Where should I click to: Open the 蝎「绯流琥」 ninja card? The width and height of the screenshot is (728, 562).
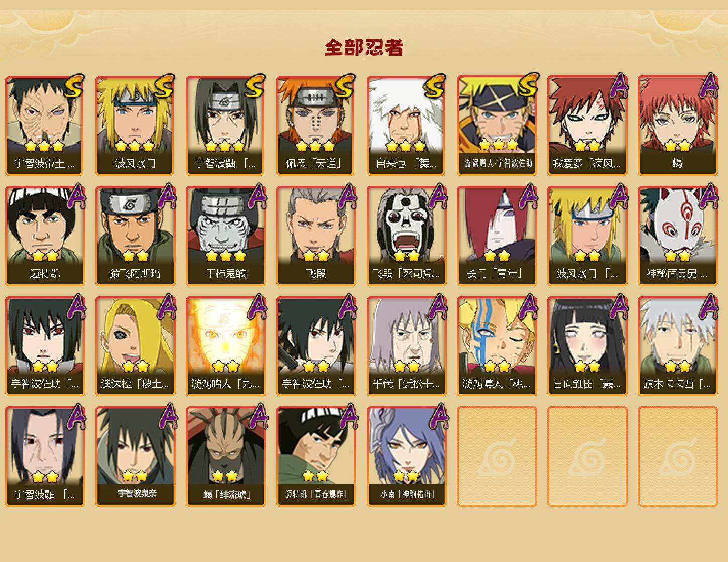point(225,457)
